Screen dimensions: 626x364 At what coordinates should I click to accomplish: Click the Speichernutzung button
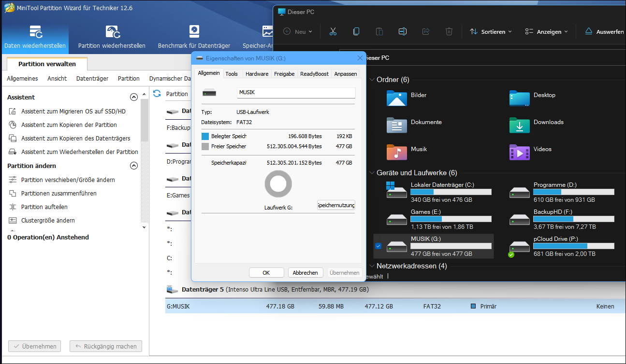[x=336, y=205]
